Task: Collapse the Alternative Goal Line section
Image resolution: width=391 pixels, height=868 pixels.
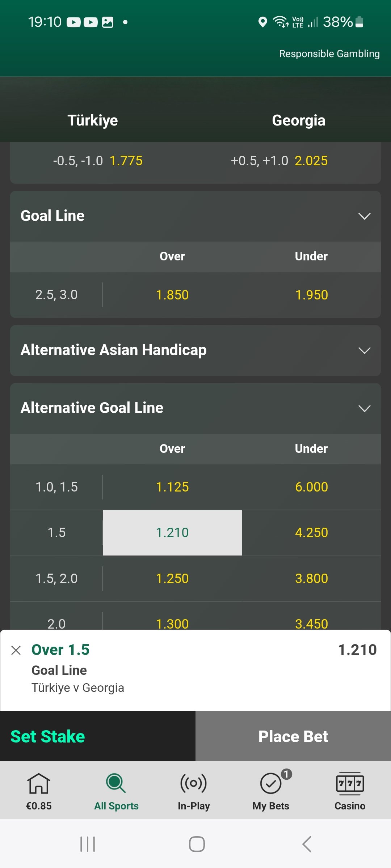Action: 364,408
